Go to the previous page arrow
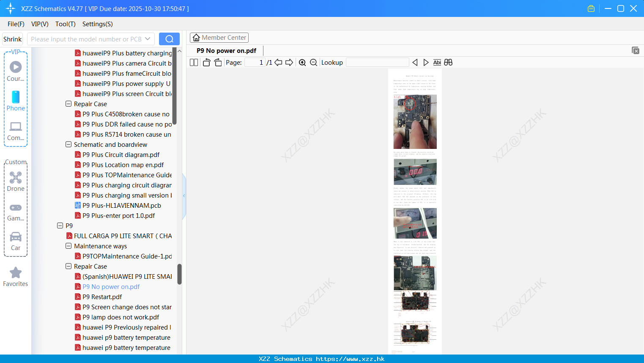This screenshot has width=644, height=363. 278,63
